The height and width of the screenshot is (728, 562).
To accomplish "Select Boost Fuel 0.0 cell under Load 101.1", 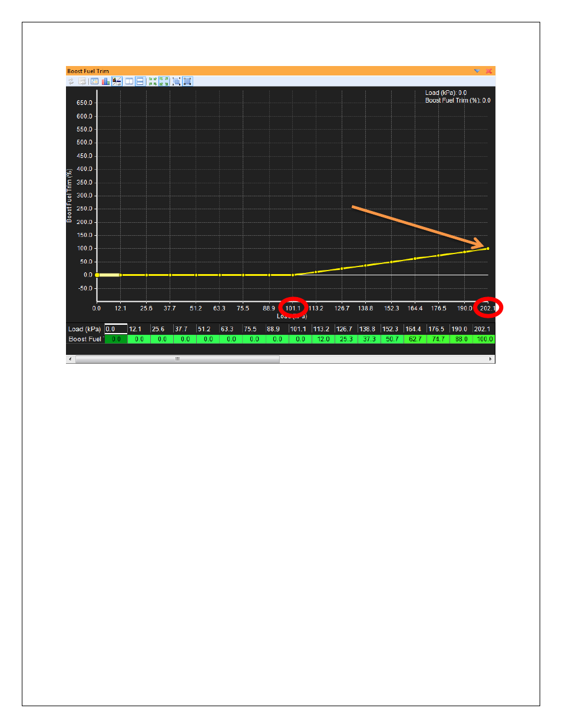I will click(x=300, y=339).
